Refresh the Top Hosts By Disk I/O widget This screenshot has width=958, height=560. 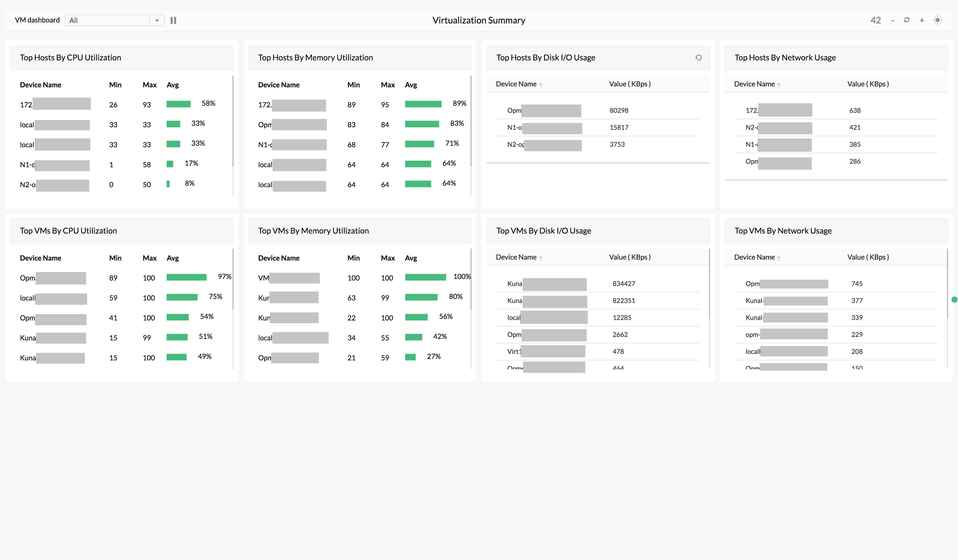(x=698, y=58)
